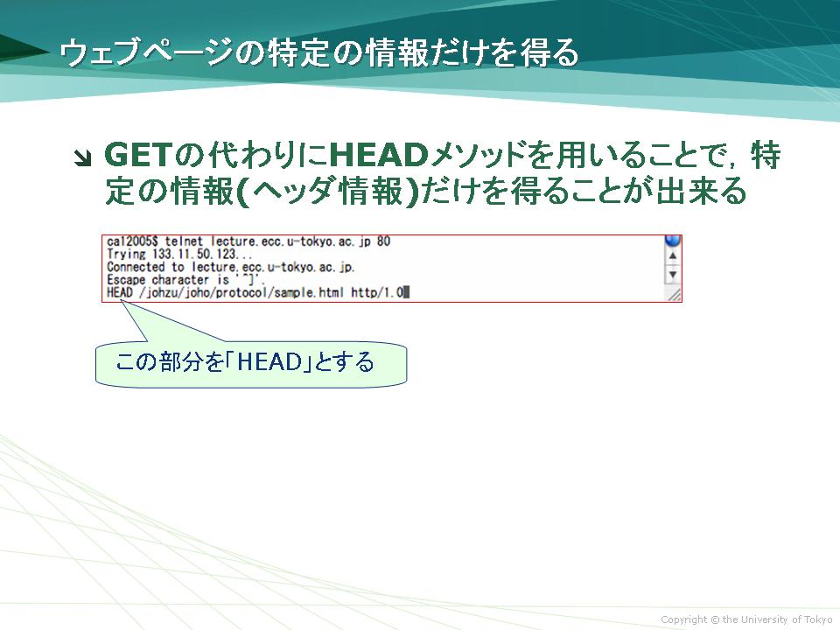Click the arrow bullet beside GET text
This screenshot has width=840, height=630.
click(83, 158)
